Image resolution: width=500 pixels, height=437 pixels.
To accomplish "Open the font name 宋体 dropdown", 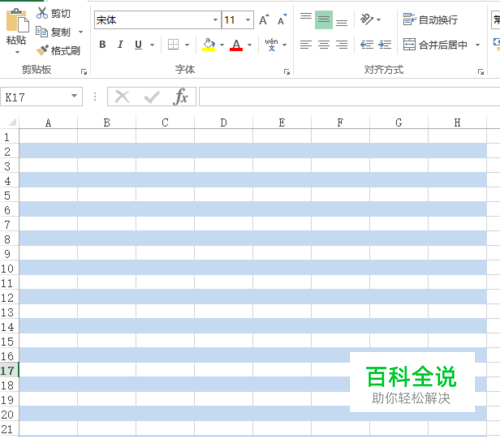I will [215, 20].
